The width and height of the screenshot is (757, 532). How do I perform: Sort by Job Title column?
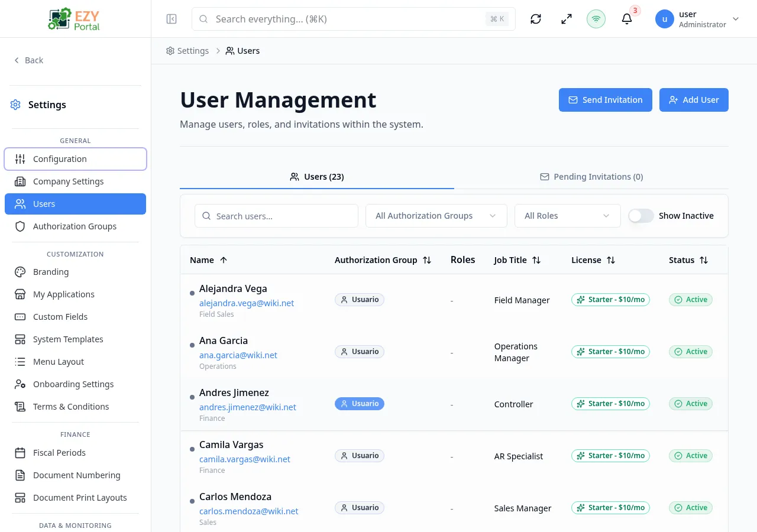click(517, 260)
